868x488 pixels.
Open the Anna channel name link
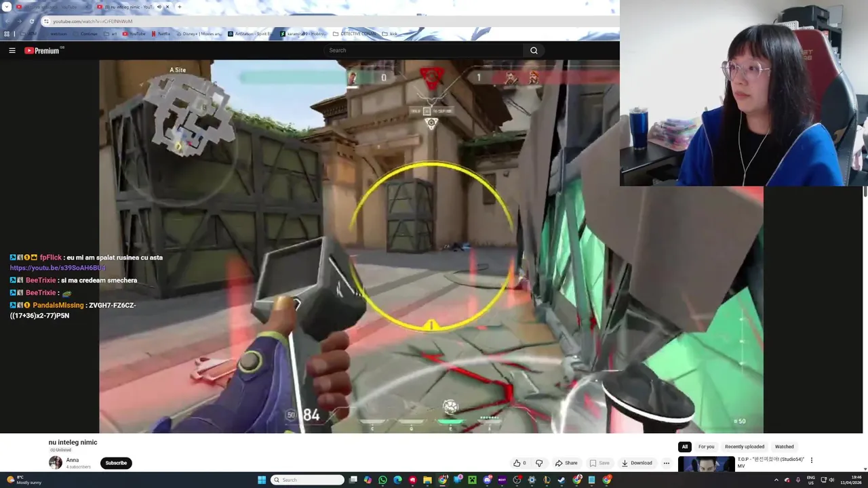(x=72, y=460)
